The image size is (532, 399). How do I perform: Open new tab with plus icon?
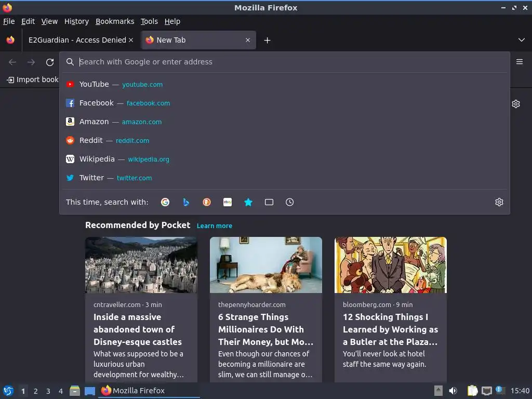pyautogui.click(x=268, y=41)
